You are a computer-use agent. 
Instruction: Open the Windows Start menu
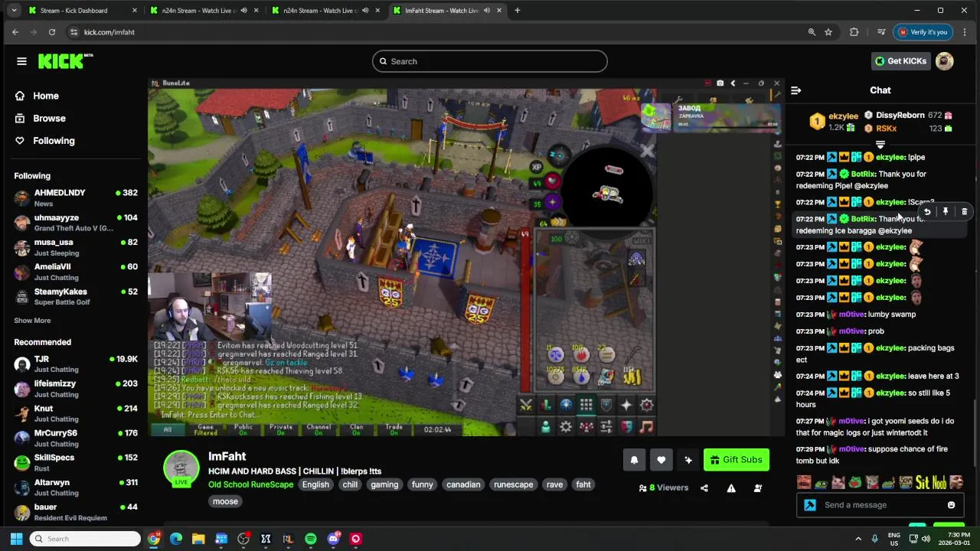point(16,539)
